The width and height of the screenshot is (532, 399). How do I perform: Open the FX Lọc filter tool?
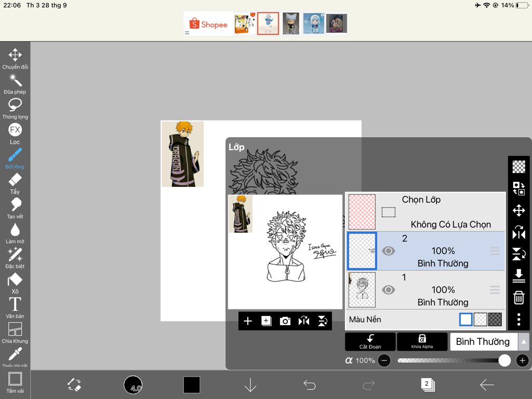coord(15,134)
